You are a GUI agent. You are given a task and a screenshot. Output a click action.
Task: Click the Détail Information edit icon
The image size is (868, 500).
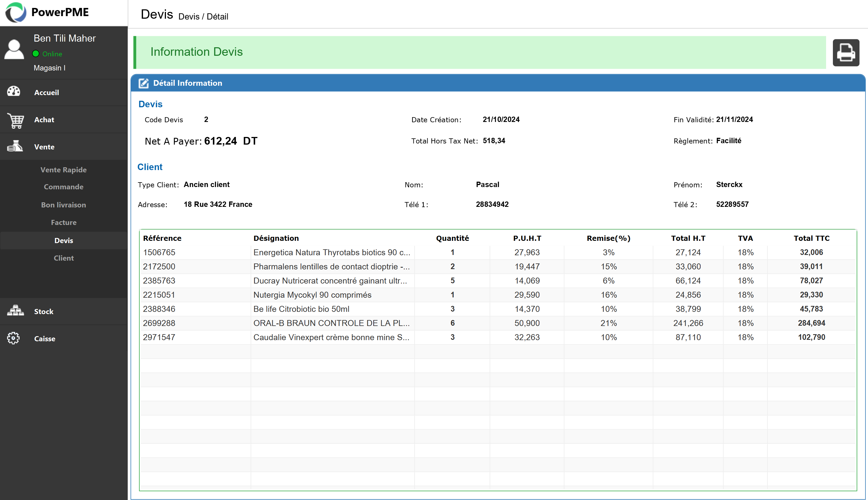point(143,83)
